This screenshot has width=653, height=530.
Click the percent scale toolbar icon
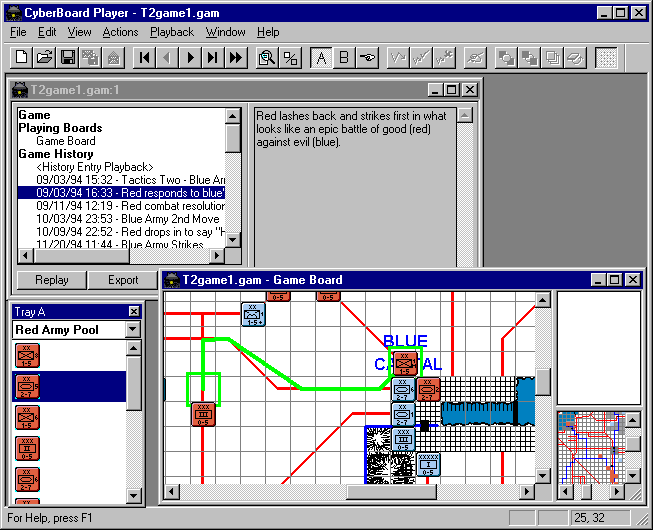[x=290, y=57]
